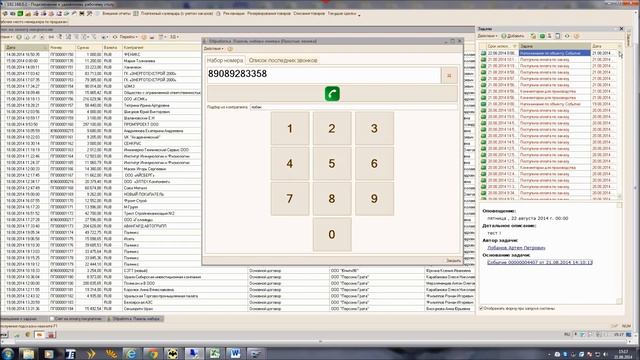Open Windows Explorer from the taskbar

tap(28, 353)
